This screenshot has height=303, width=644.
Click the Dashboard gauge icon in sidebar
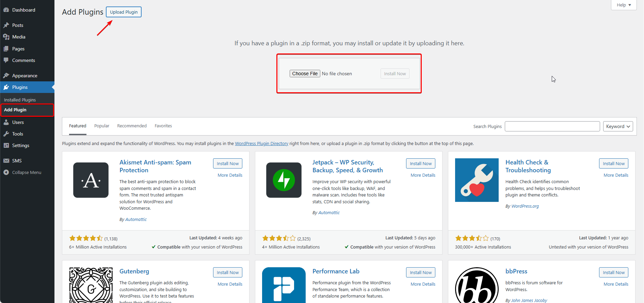pos(6,10)
